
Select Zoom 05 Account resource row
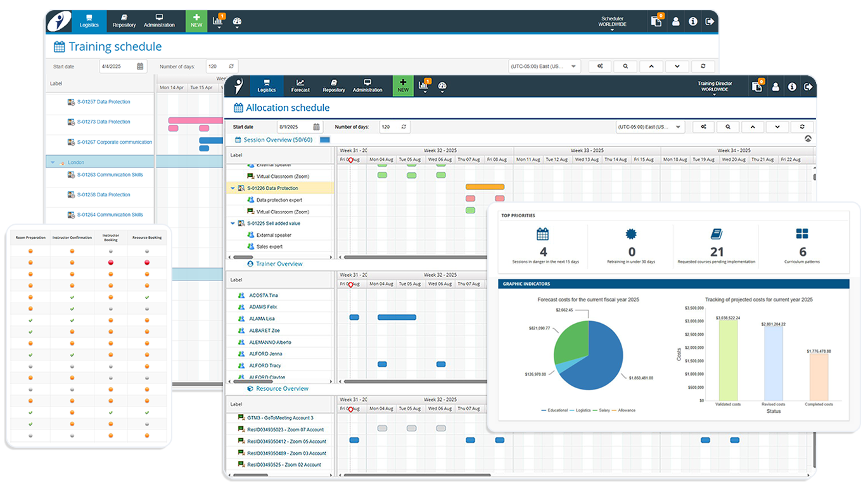click(x=279, y=441)
